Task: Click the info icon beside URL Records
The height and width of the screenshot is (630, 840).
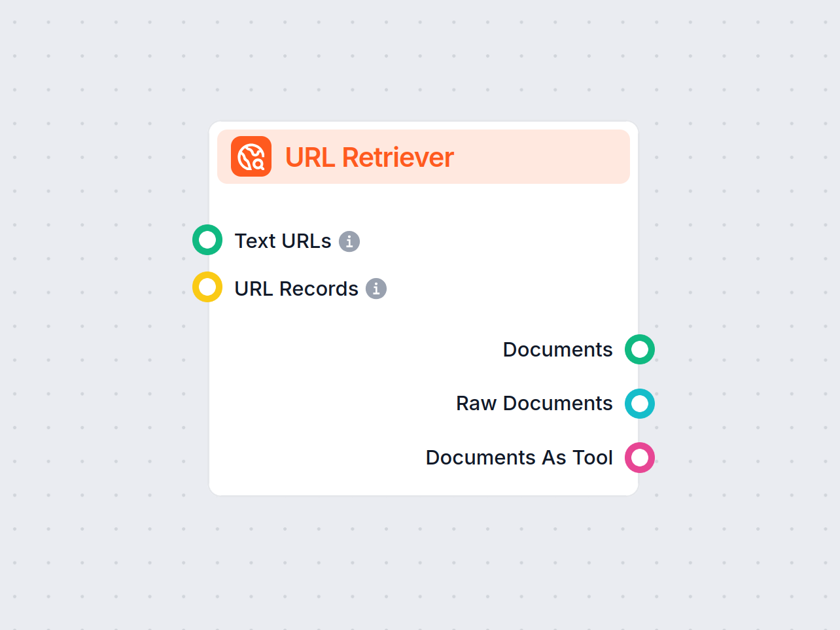Action: 376,289
